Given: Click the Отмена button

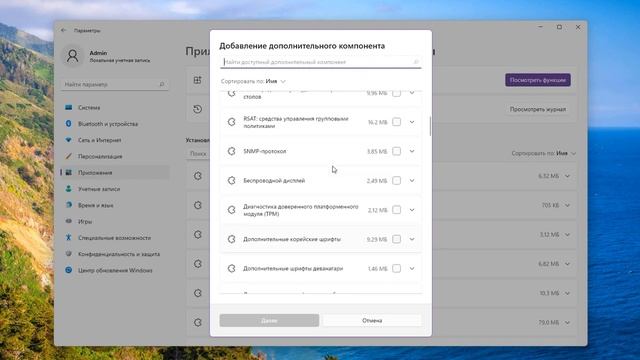Looking at the screenshot, I should [372, 320].
